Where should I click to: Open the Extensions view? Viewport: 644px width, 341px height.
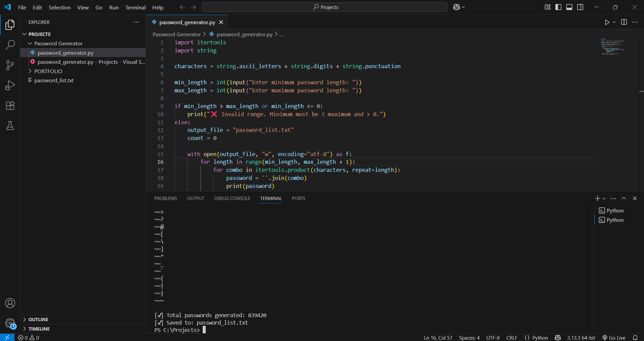[10, 105]
